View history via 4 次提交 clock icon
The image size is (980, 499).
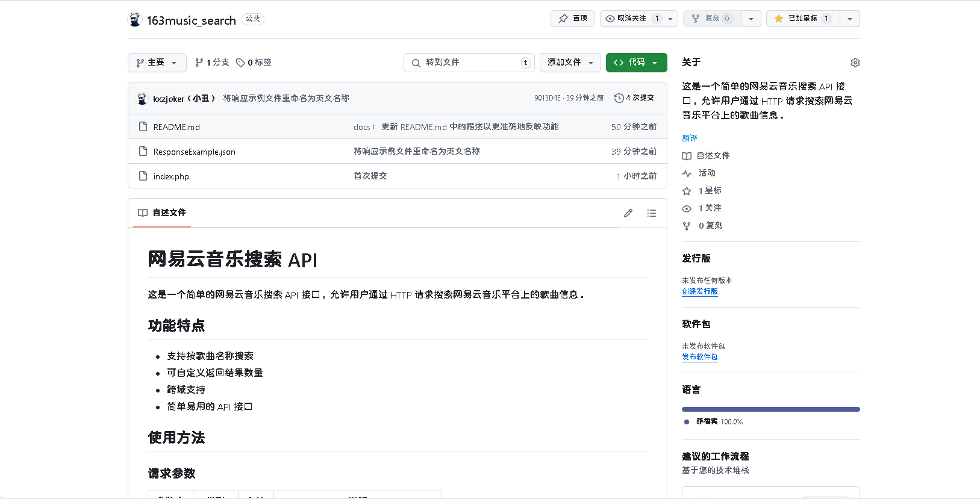click(634, 98)
